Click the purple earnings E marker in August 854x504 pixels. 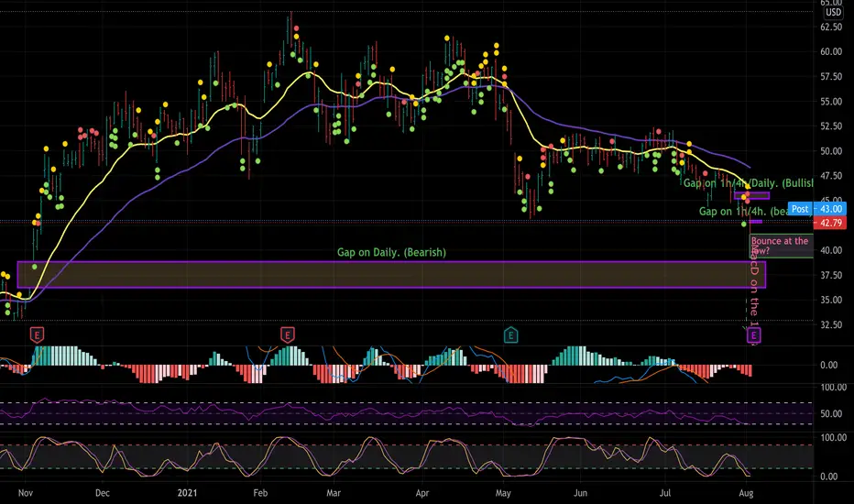click(x=754, y=335)
